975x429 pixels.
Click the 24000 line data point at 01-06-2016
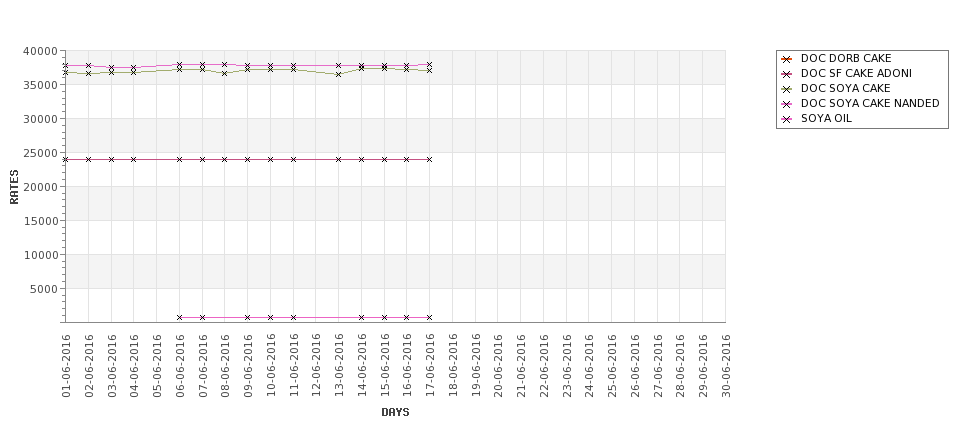[65, 159]
